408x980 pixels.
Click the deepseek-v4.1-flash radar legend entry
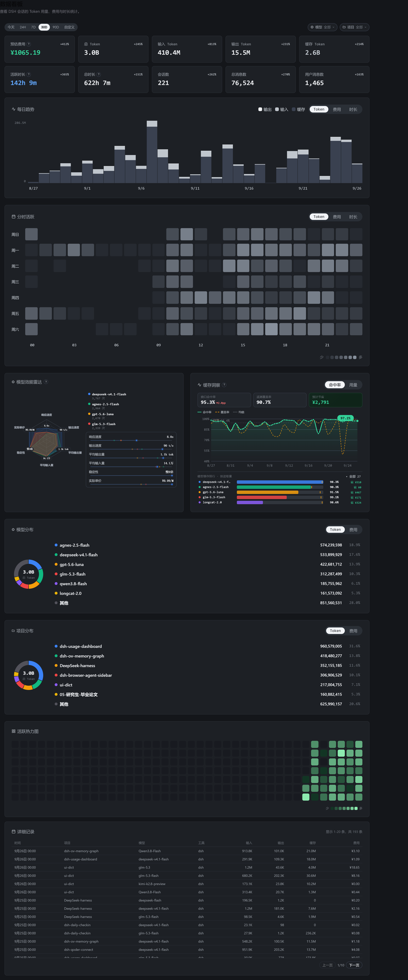pos(107,396)
